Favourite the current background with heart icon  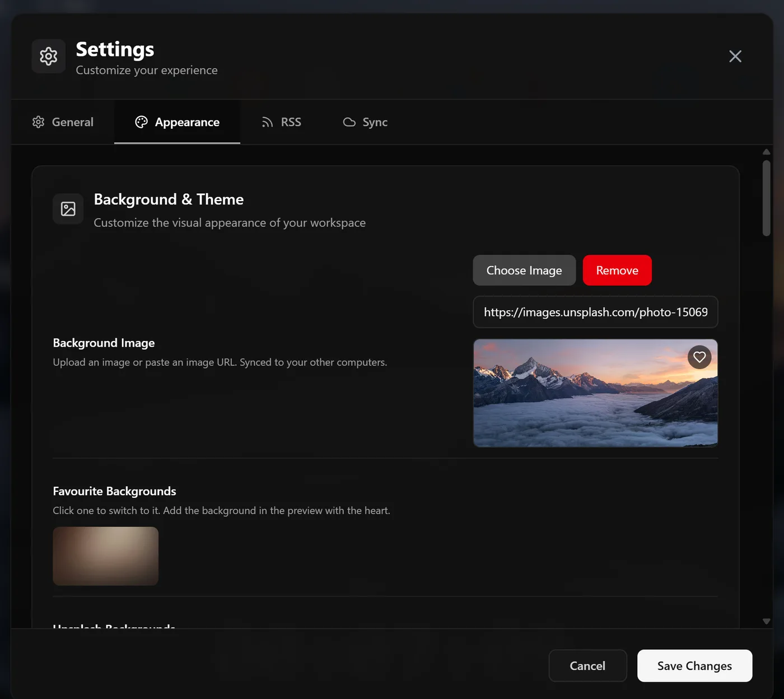click(x=699, y=357)
